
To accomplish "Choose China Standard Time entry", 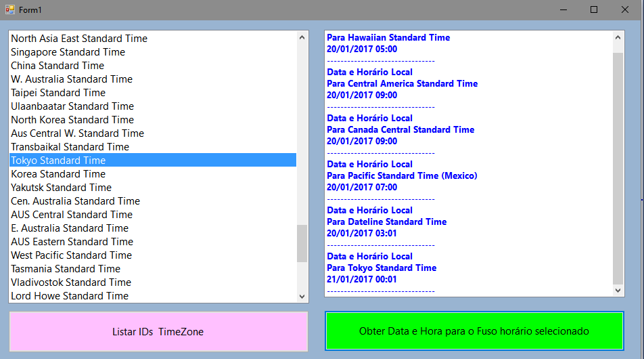I will point(153,66).
